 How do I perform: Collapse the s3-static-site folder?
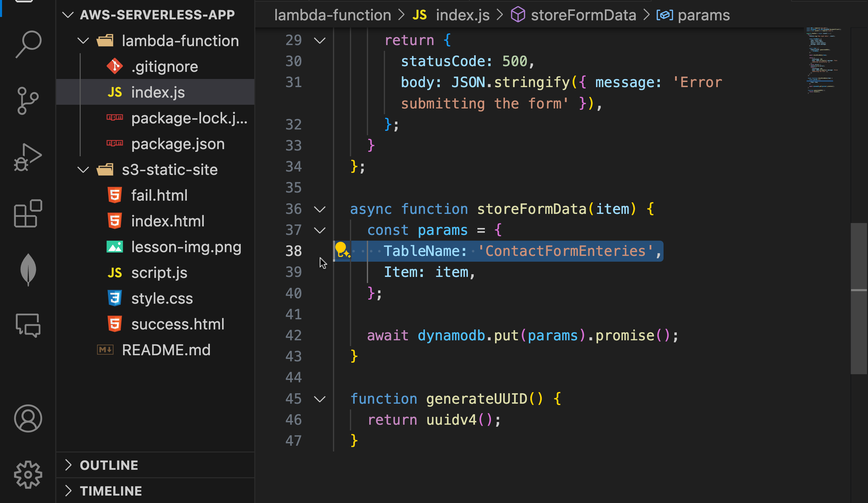(x=83, y=170)
